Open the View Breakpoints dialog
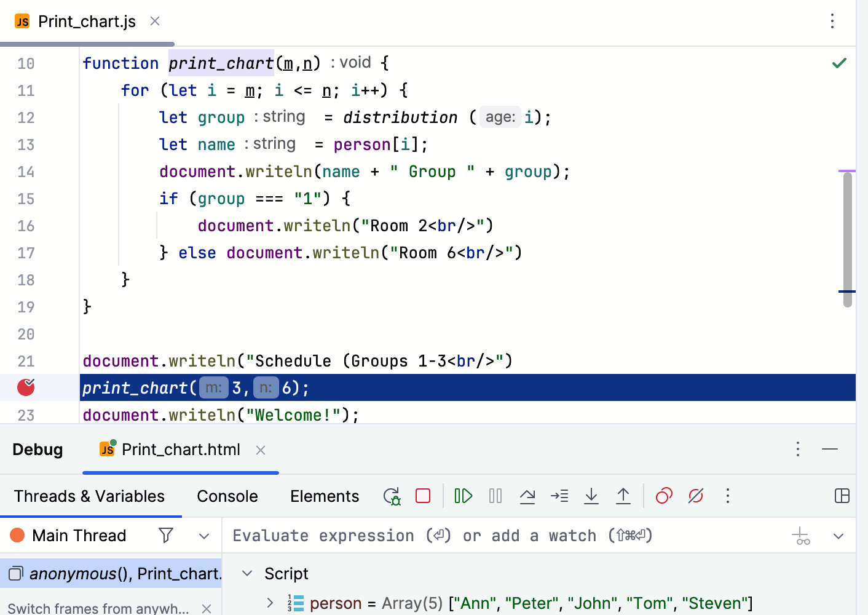Viewport: 868px width, 615px height. click(x=663, y=496)
